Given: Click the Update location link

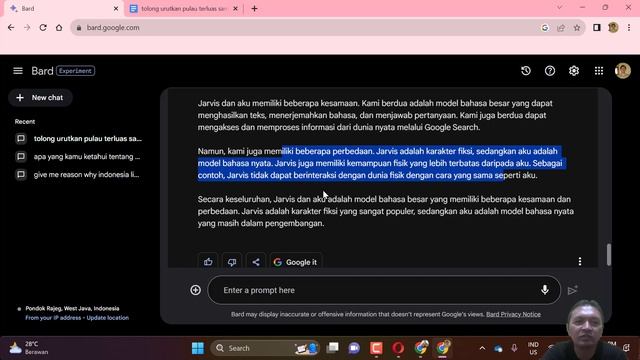Looking at the screenshot, I should click(107, 318).
